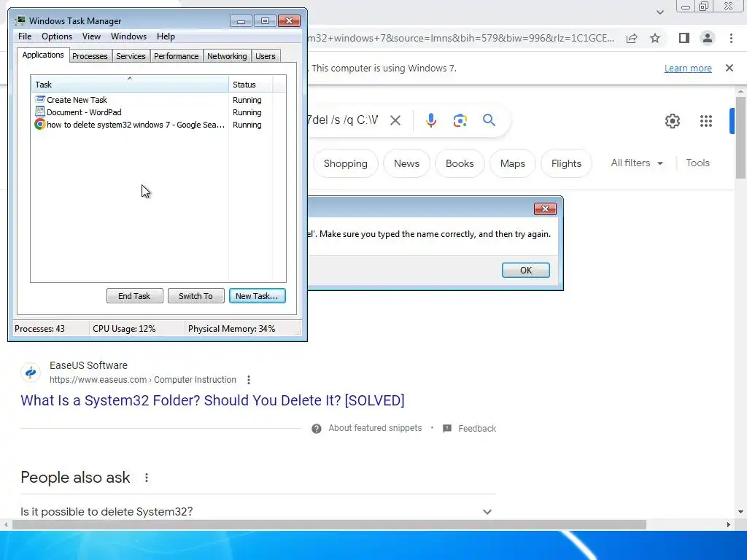Click the Switch To button

pos(196,296)
